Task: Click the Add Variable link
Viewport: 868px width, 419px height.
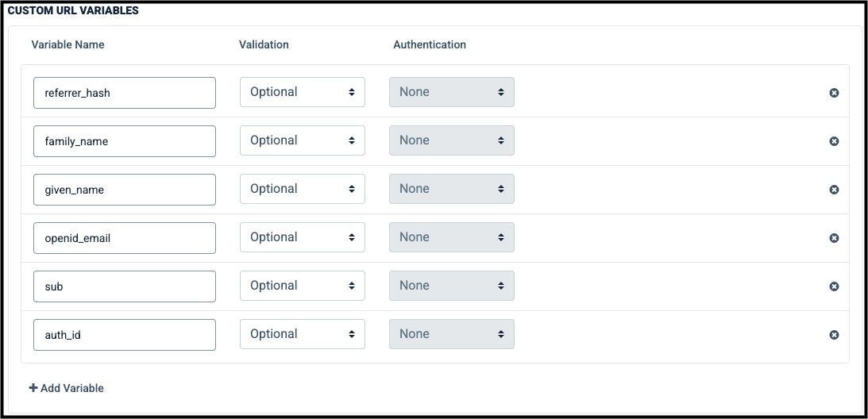Action: coord(67,388)
